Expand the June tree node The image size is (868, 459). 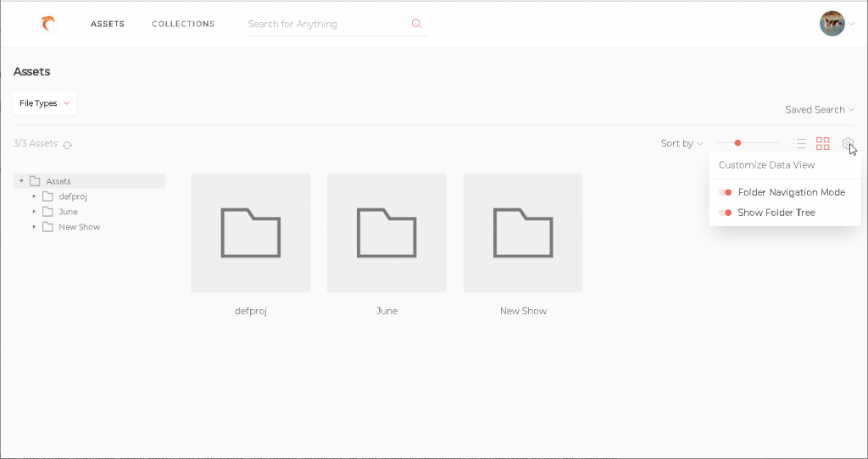(34, 212)
